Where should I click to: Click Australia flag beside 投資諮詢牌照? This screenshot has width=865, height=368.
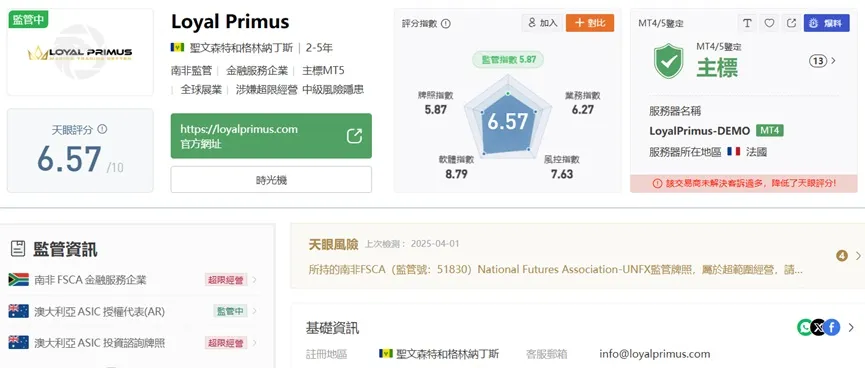coord(19,343)
